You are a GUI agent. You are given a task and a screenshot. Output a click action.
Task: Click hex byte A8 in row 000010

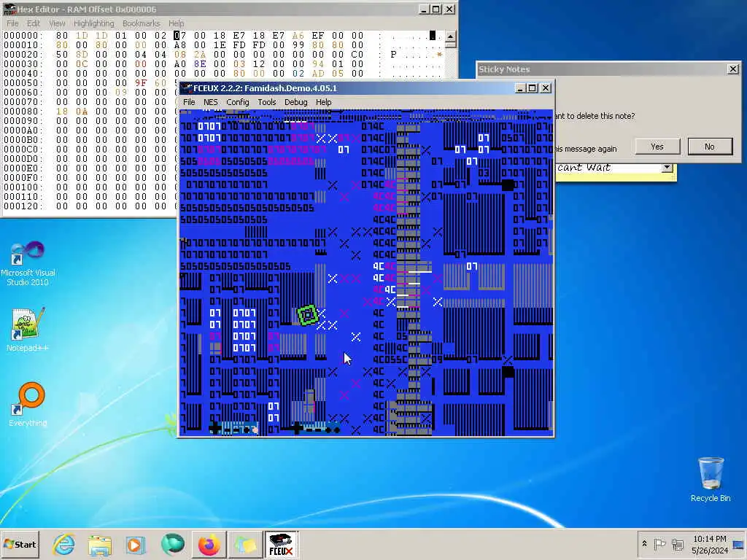pyautogui.click(x=180, y=45)
